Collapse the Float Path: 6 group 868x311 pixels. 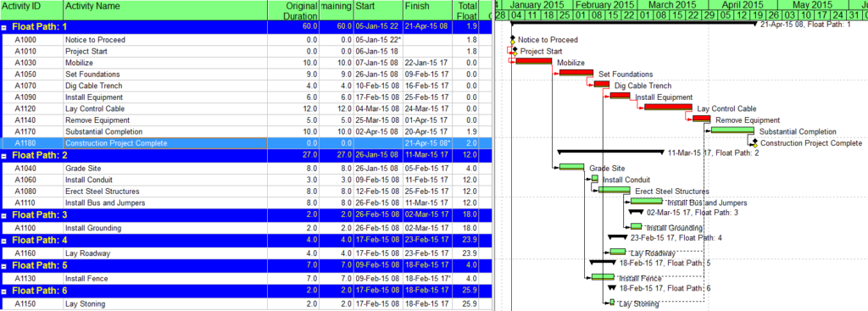[x=4, y=291]
